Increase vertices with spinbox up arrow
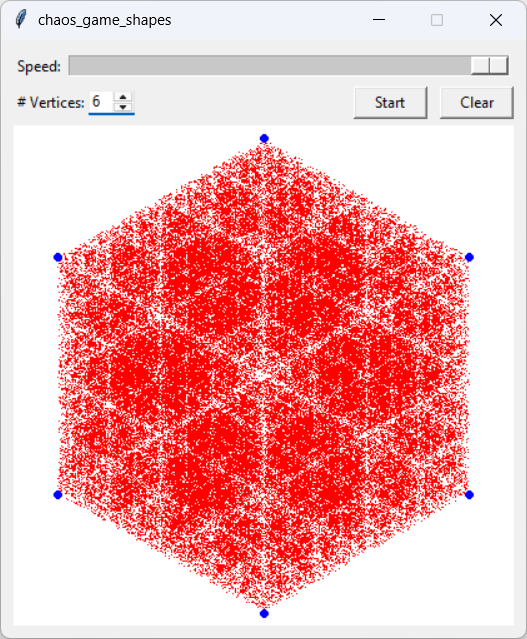 tap(123, 97)
